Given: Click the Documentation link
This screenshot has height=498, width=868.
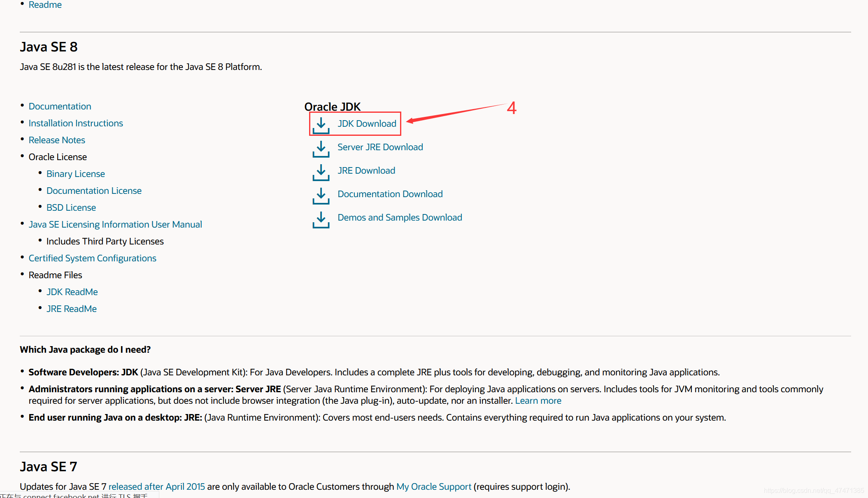Looking at the screenshot, I should (60, 106).
